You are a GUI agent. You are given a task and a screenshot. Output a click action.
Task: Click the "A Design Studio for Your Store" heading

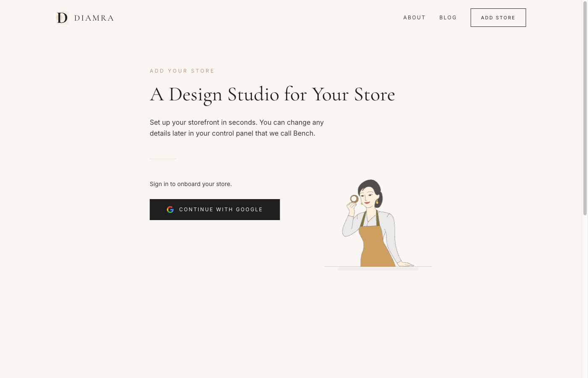[x=272, y=94]
